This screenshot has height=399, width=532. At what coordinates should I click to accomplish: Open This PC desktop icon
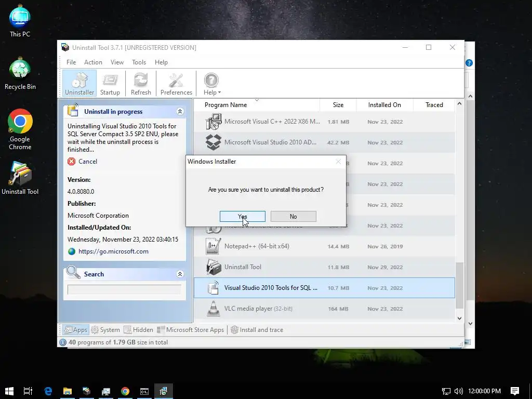[x=20, y=21]
